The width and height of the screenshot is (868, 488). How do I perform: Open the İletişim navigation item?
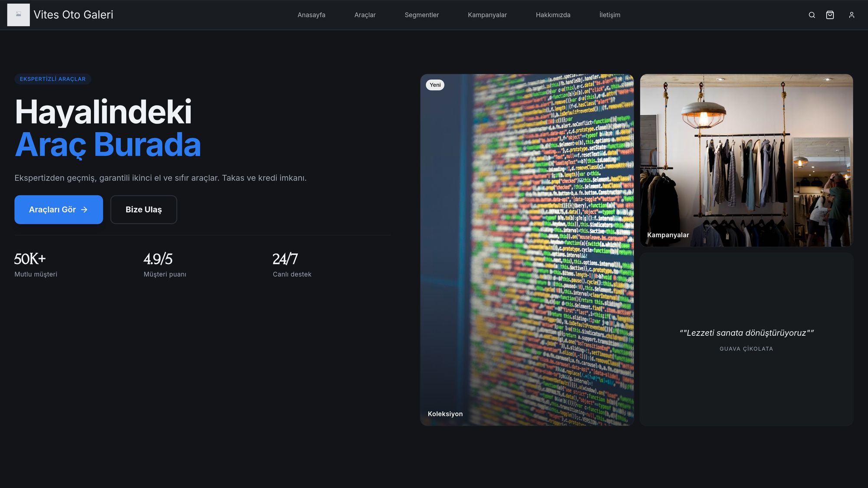[x=610, y=15]
